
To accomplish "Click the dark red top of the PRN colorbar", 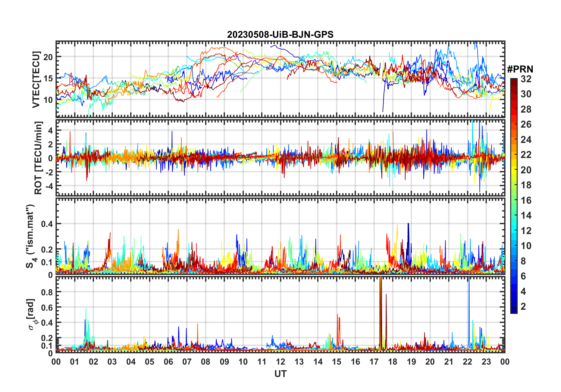I will click(514, 81).
